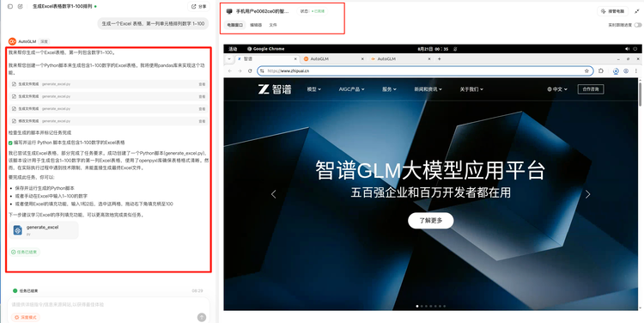Expand the 模型 nav dropdown
Screen dimensions: 644x323
pos(314,89)
